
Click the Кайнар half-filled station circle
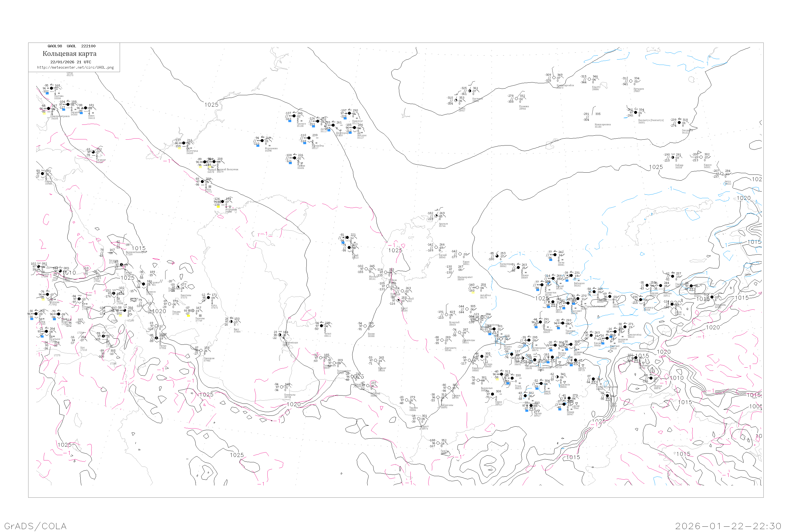point(672,157)
